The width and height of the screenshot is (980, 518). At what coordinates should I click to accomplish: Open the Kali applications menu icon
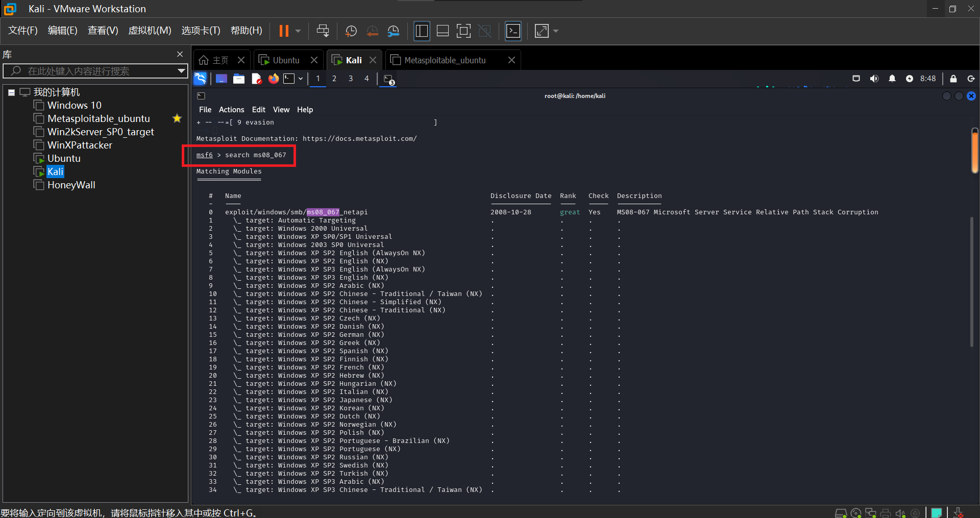pyautogui.click(x=200, y=79)
